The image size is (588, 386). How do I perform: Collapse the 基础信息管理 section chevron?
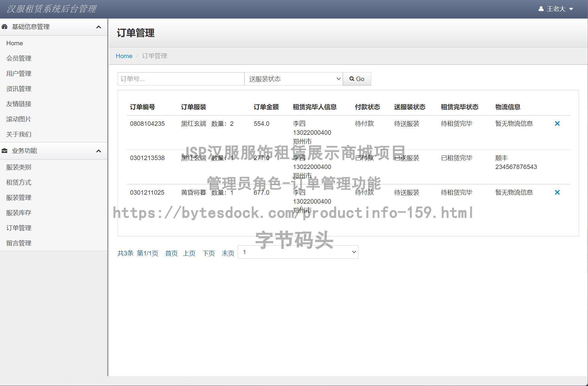99,27
